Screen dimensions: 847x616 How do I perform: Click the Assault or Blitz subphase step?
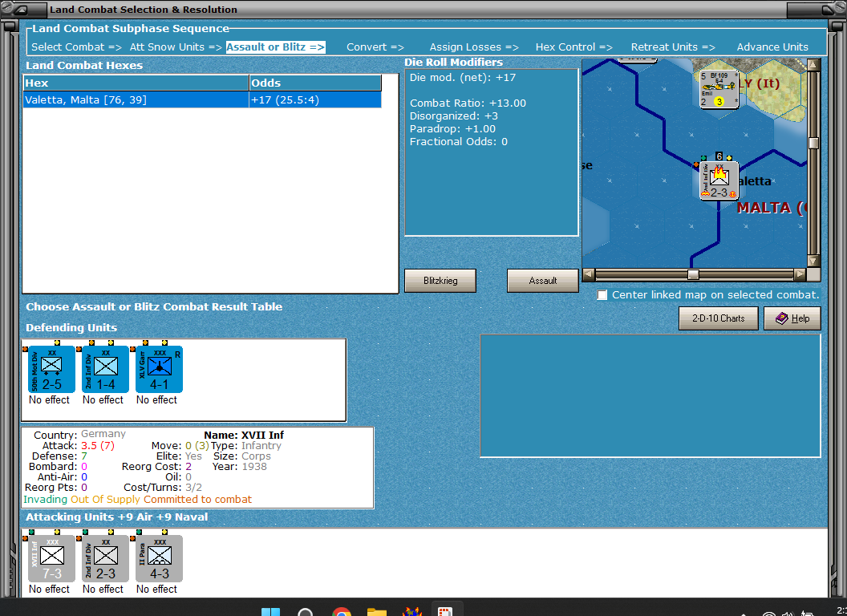tap(275, 47)
